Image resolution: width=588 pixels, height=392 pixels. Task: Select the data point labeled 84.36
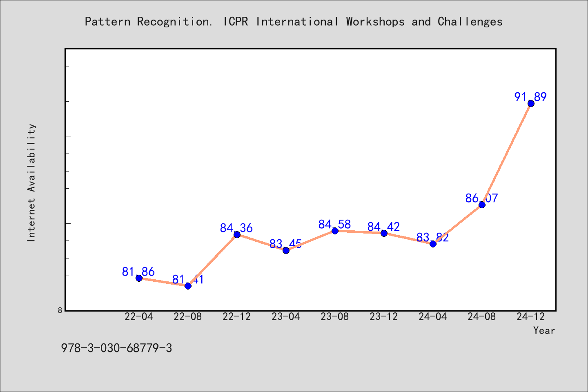[x=237, y=234]
